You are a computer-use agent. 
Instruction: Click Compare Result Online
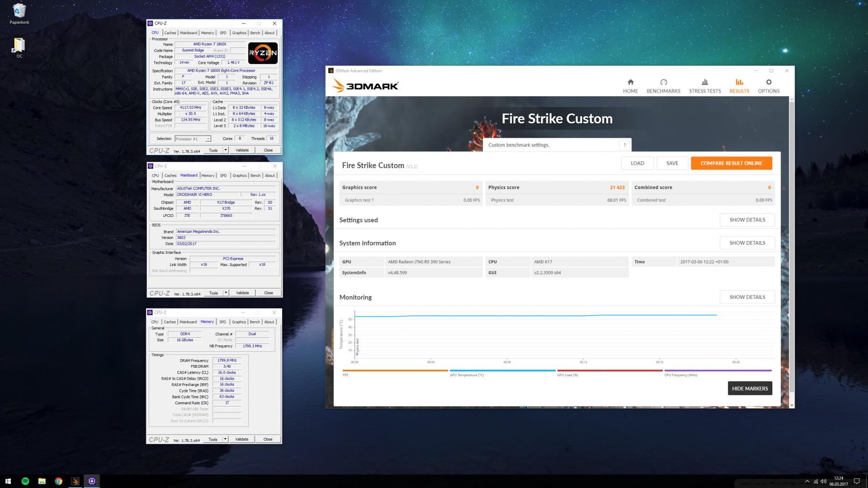[731, 163]
